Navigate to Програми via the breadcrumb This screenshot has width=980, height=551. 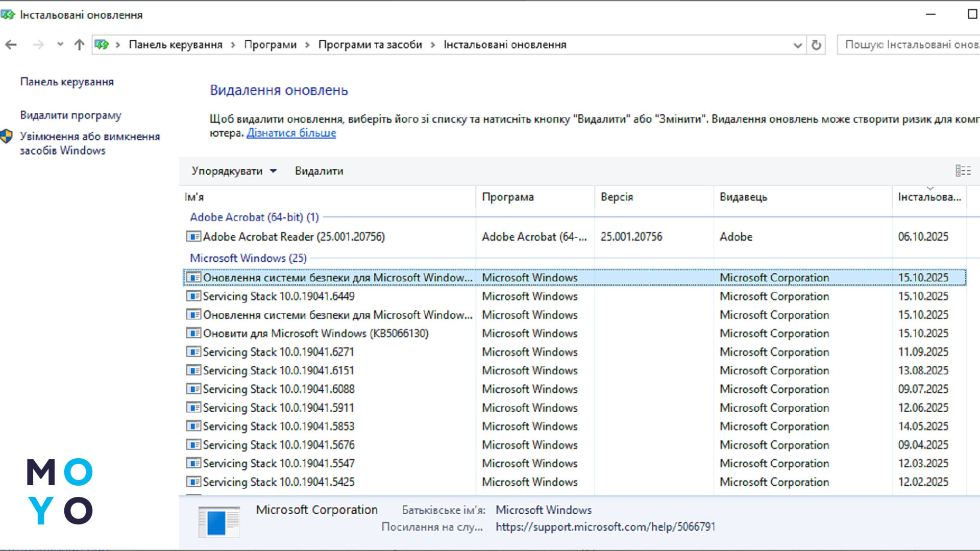pyautogui.click(x=271, y=44)
